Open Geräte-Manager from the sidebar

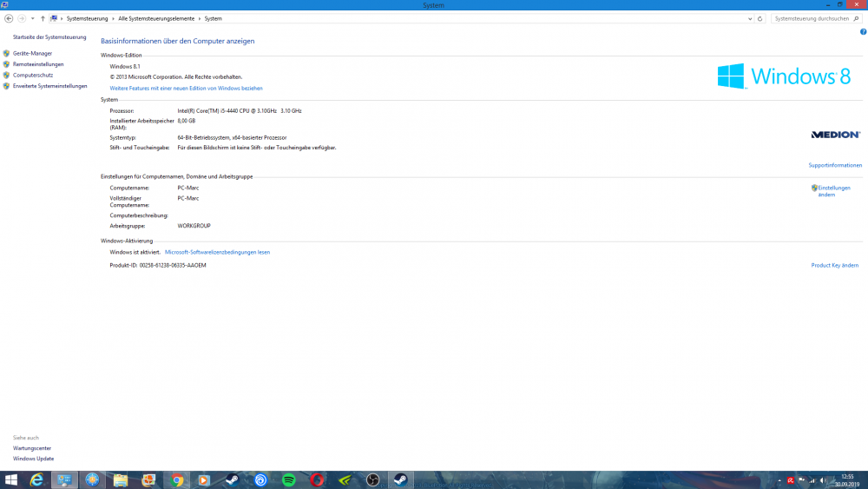(32, 54)
